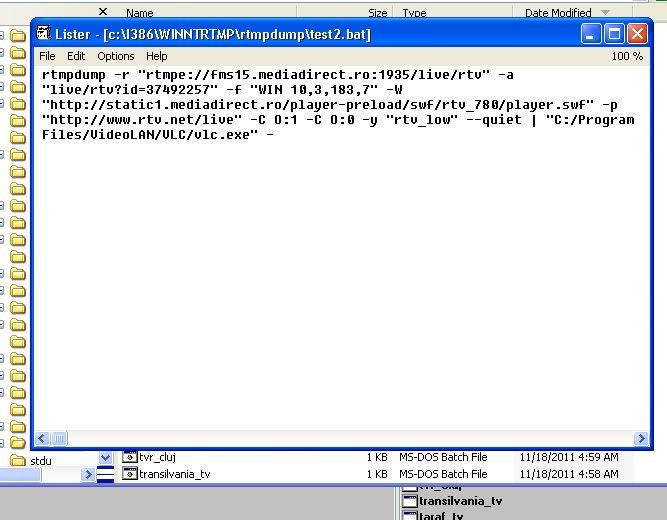Image resolution: width=667 pixels, height=520 pixels.
Task: Click the Lister window title bar icon
Action: [x=45, y=33]
